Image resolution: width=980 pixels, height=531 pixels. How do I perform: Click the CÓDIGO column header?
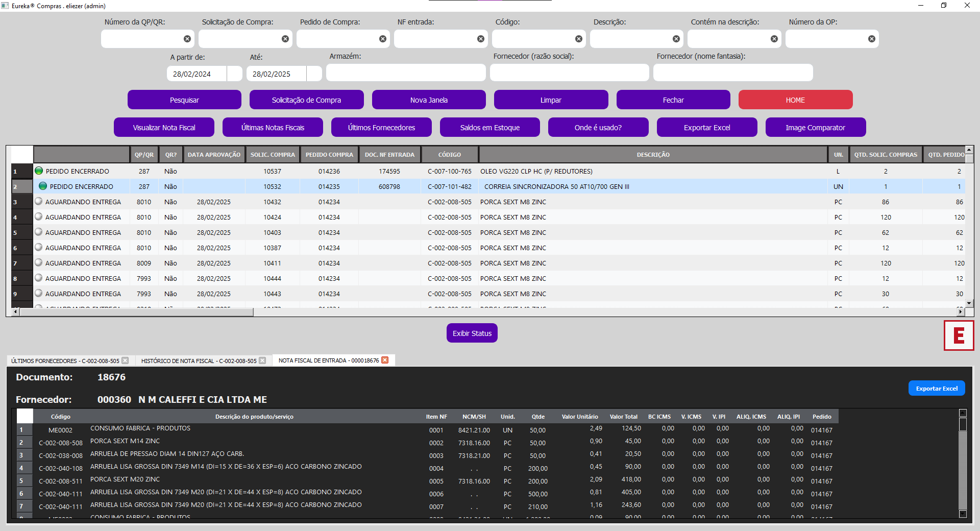tap(450, 154)
